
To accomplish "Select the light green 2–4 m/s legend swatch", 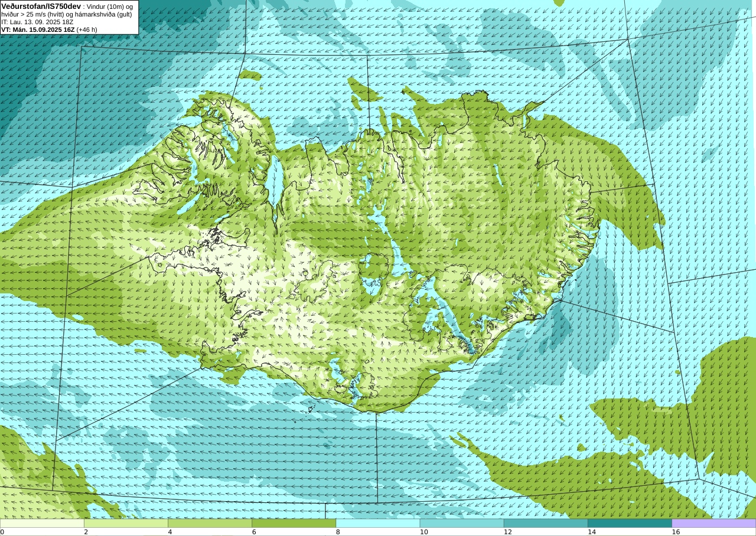I will coord(126,523).
